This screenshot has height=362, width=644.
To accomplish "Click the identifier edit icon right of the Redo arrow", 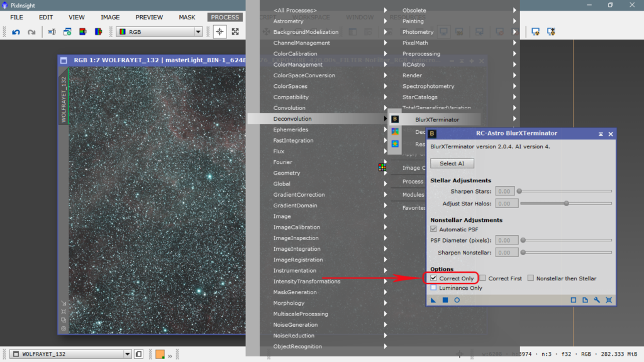I will tap(52, 31).
